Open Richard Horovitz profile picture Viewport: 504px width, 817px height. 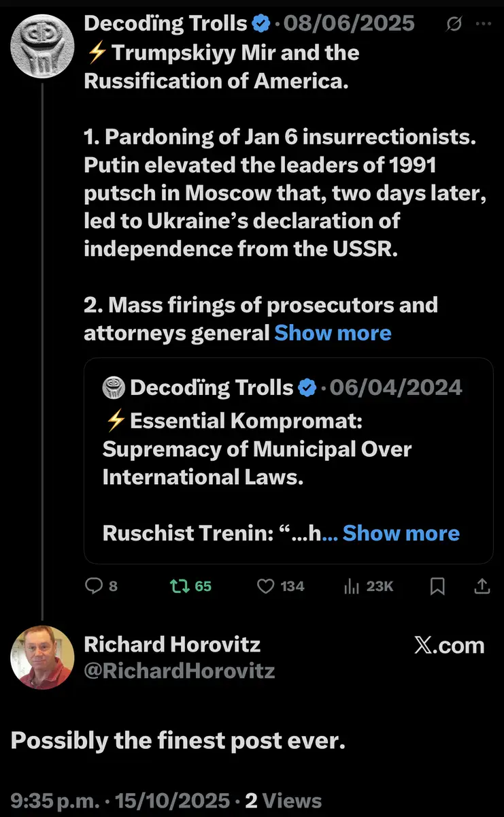[42, 658]
